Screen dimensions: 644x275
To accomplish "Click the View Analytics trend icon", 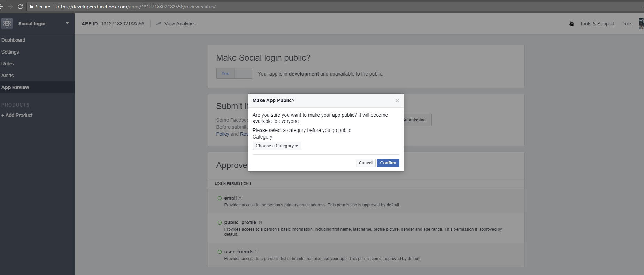I will pyautogui.click(x=159, y=24).
